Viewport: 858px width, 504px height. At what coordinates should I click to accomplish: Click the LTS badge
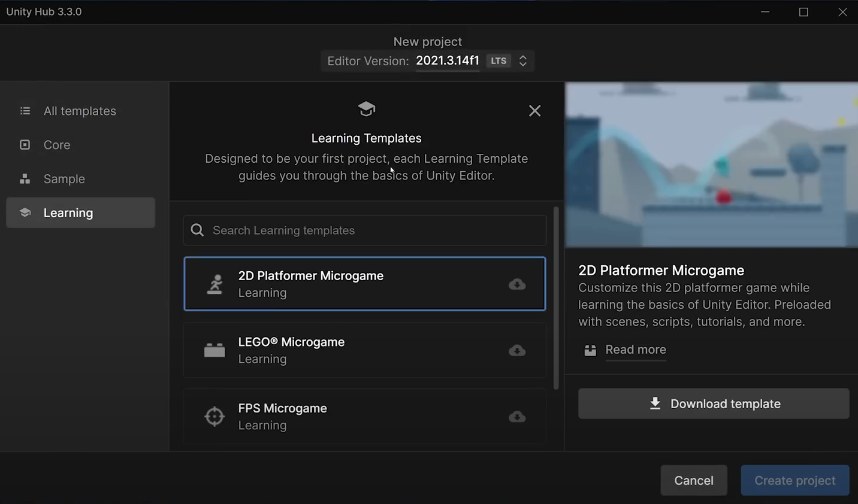[x=499, y=61]
